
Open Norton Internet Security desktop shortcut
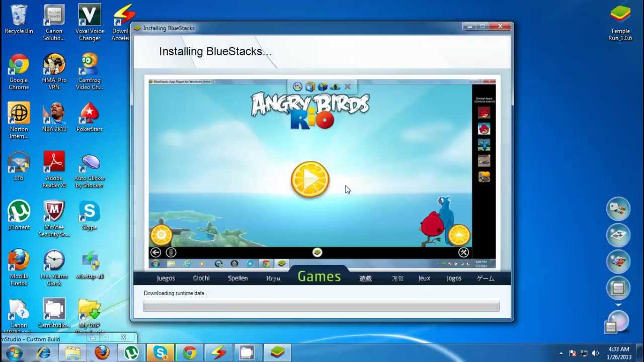(x=19, y=121)
